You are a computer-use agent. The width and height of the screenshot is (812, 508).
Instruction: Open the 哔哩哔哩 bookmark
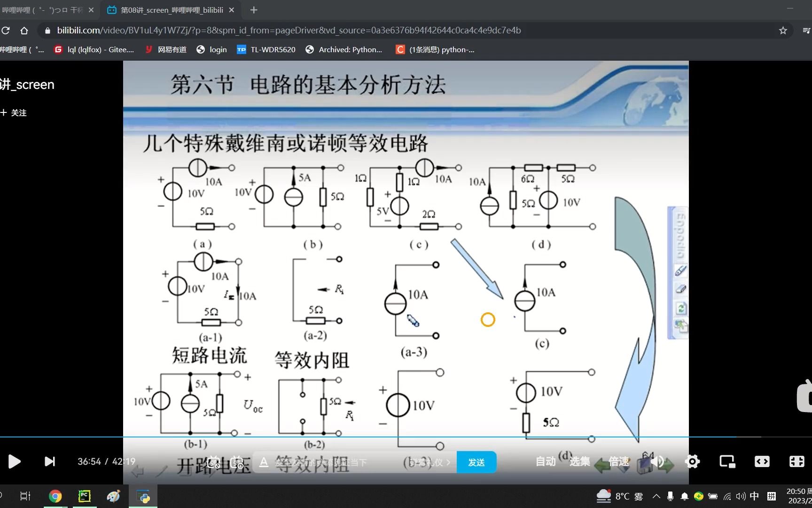22,49
